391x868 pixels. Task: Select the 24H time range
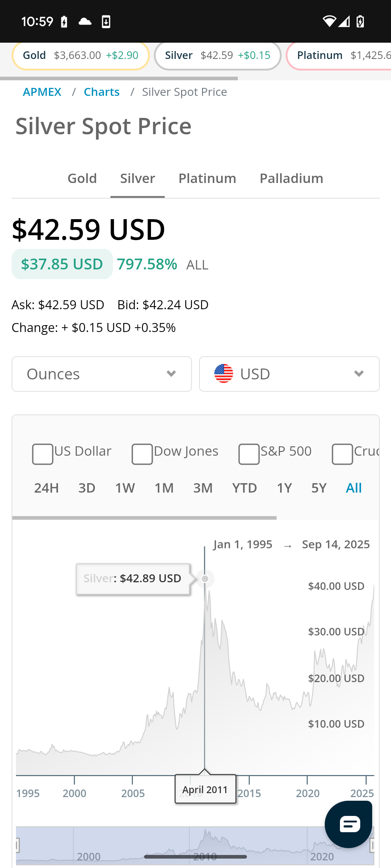46,488
